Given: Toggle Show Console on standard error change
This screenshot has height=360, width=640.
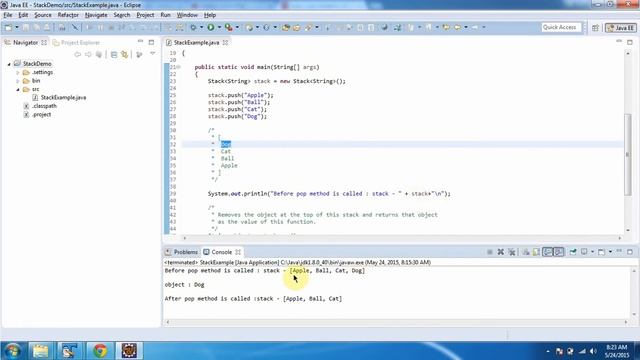Looking at the screenshot, I should 559,252.
